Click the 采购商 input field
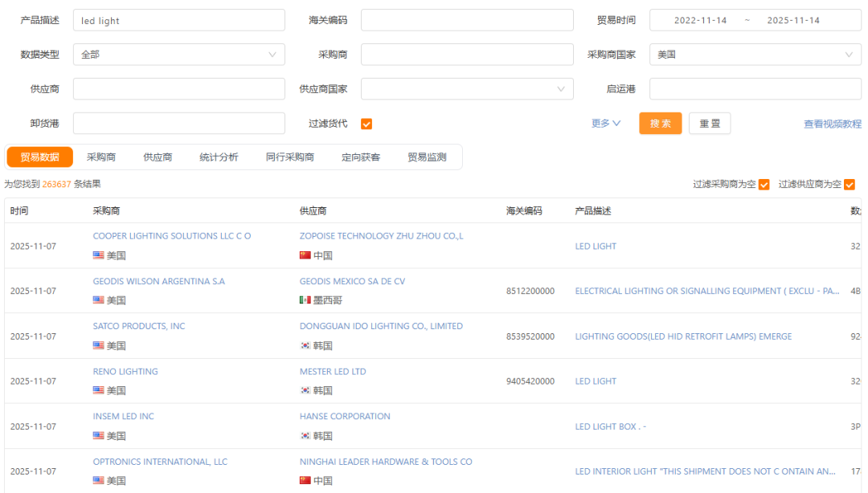This screenshot has width=868, height=493. click(x=467, y=55)
